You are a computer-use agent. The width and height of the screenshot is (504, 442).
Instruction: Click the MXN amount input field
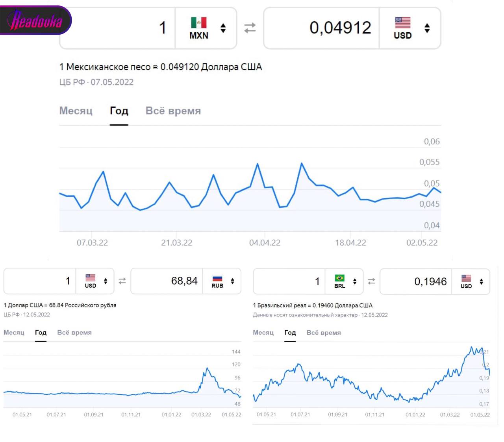(x=118, y=28)
